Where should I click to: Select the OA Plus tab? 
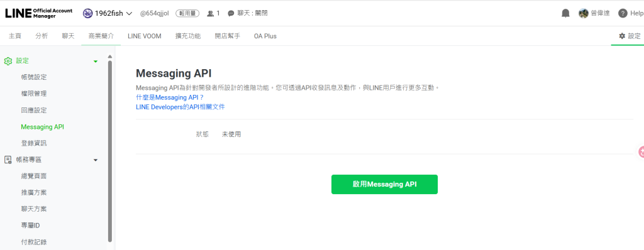pyautogui.click(x=265, y=36)
